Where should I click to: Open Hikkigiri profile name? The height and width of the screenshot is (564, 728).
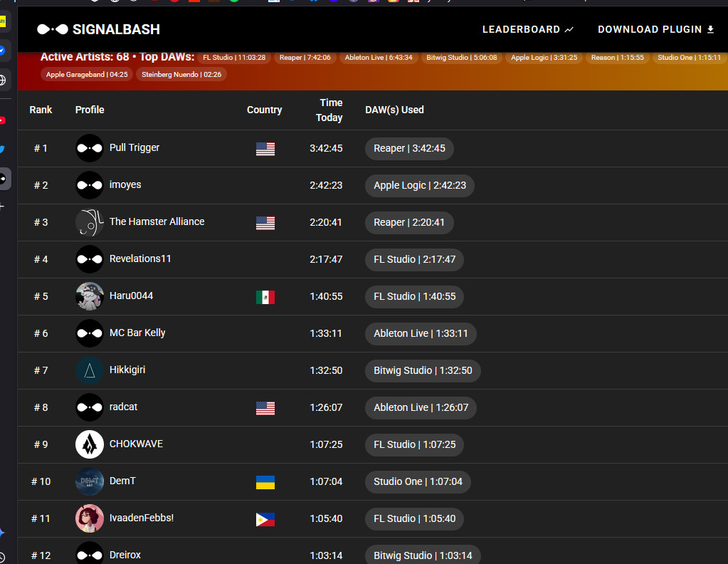tap(127, 370)
